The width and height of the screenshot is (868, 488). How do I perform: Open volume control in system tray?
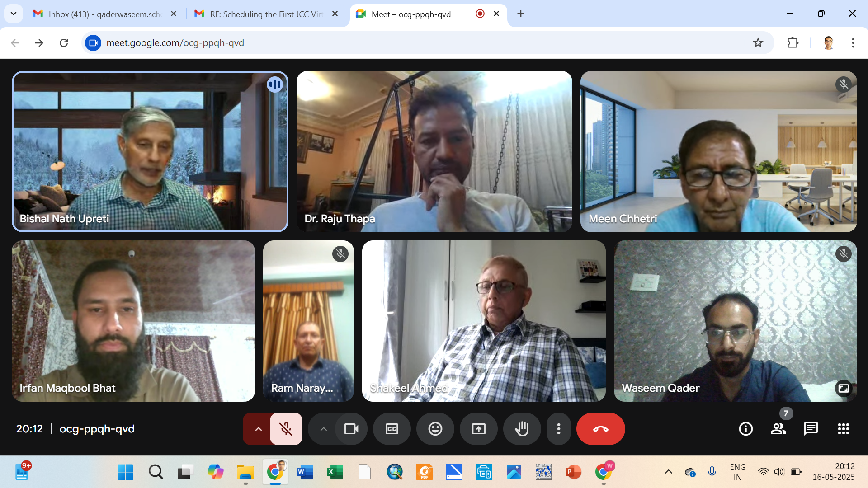point(779,472)
